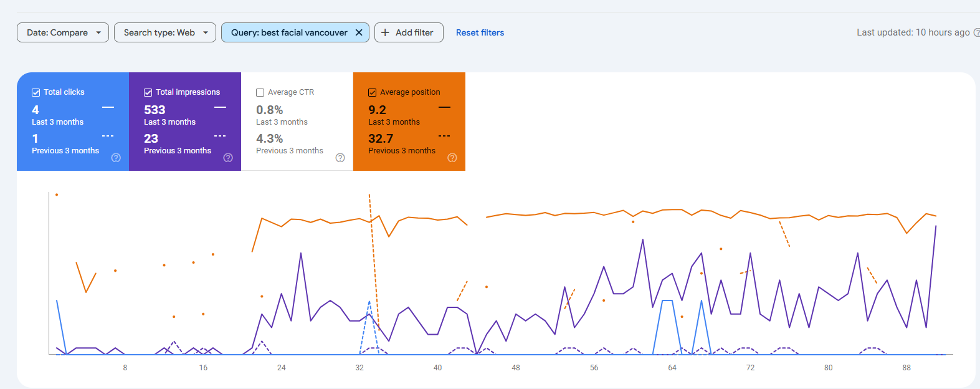Remove the 'best facial vancouver' query filter

tap(359, 32)
